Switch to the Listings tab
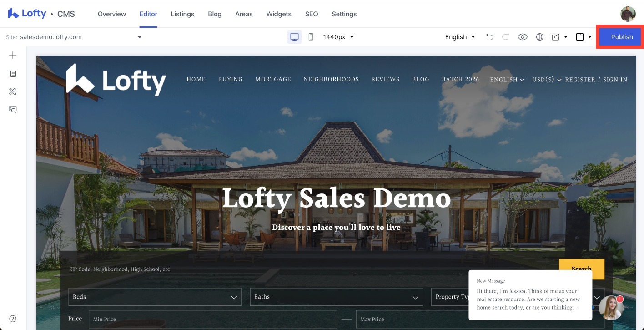Viewport: 644px width, 330px height. coord(182,14)
